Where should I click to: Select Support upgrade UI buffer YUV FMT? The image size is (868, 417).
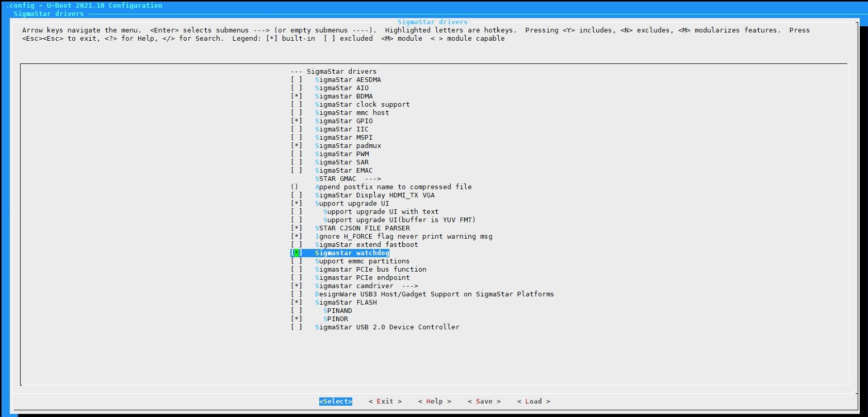[383, 220]
